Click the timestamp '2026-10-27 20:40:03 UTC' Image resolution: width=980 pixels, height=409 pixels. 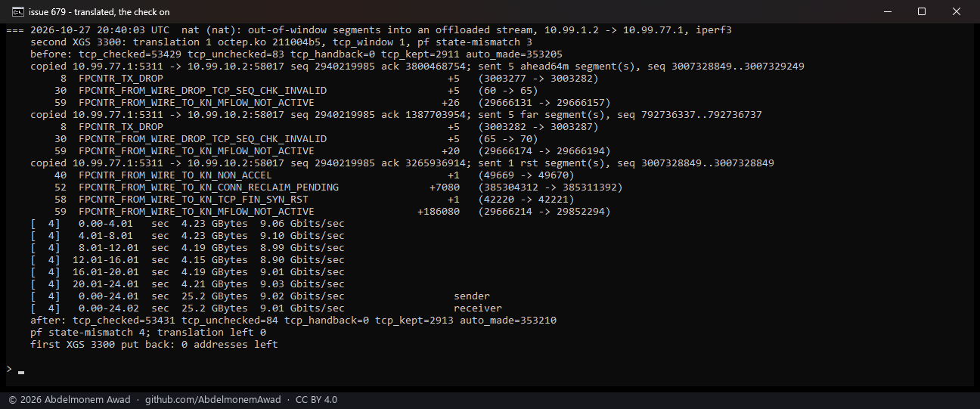pyautogui.click(x=100, y=30)
